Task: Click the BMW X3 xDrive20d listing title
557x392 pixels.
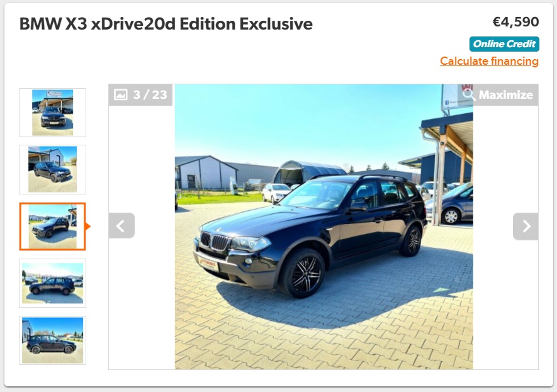Action: (166, 24)
